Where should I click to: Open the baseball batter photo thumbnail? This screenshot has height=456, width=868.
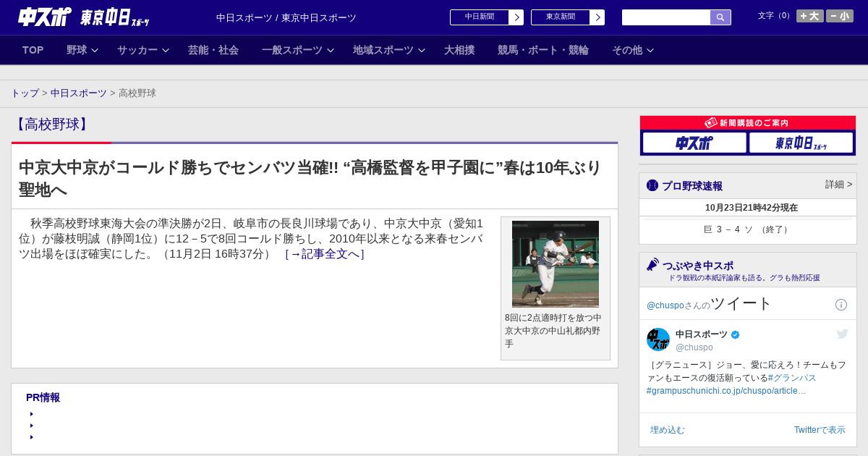point(556,264)
